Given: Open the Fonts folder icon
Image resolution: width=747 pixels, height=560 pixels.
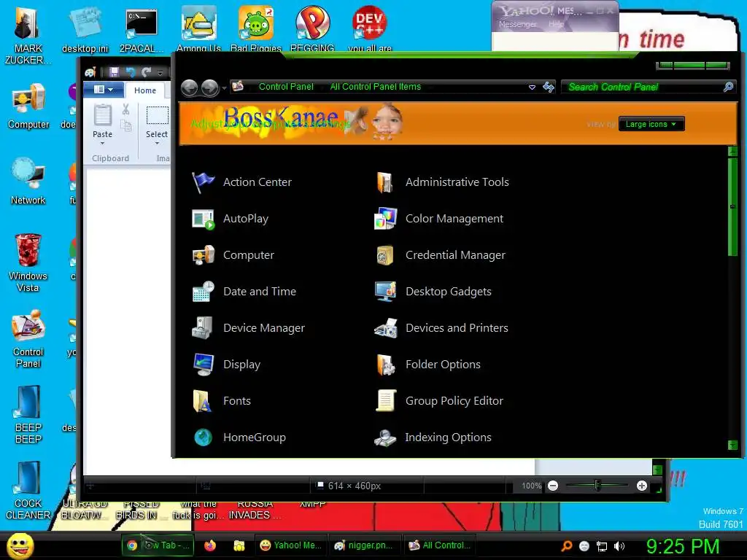Looking at the screenshot, I should point(203,401).
